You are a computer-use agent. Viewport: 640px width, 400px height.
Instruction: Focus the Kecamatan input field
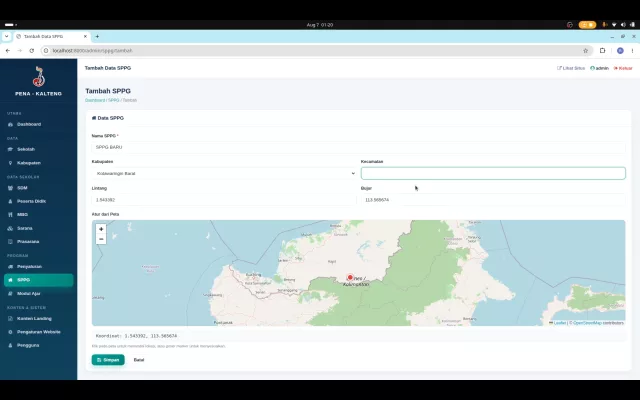pos(493,173)
